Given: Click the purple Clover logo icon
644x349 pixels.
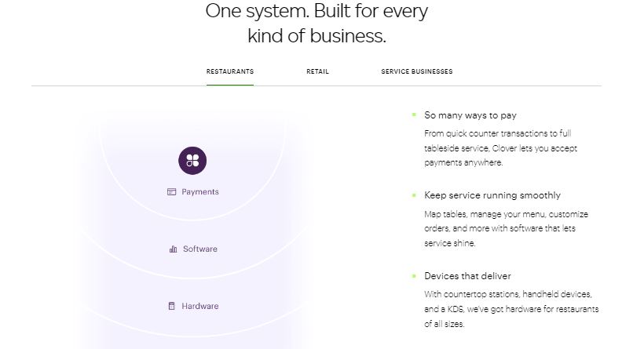Looking at the screenshot, I should coord(192,160).
